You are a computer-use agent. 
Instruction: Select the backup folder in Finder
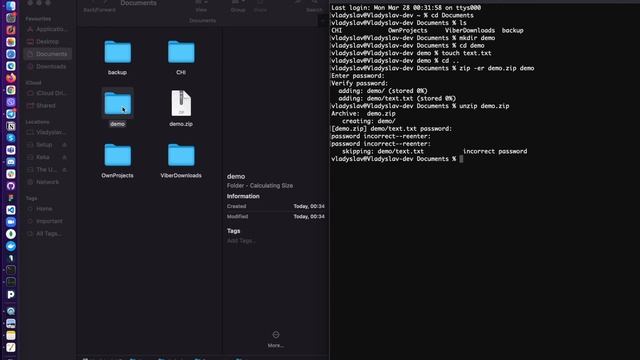[x=118, y=52]
